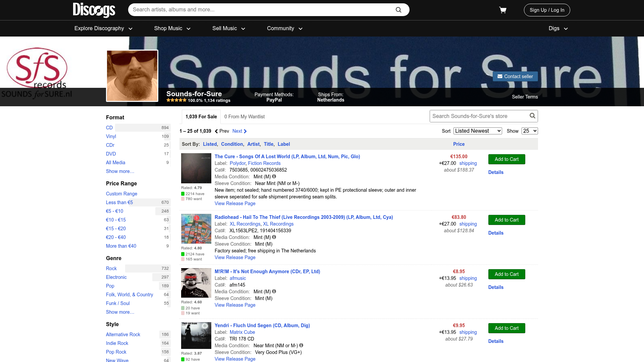Expand Digs menu
Viewport: 644px width, 362px height.
pos(558,28)
